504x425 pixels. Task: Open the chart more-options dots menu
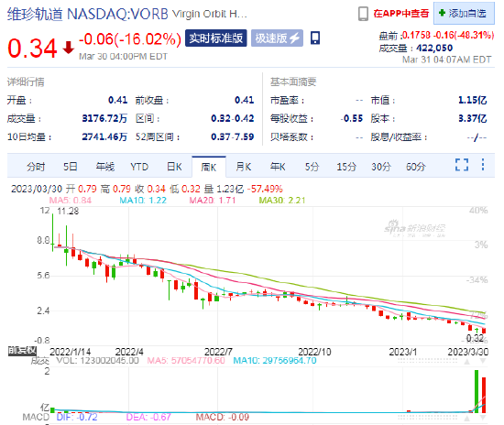483,165
